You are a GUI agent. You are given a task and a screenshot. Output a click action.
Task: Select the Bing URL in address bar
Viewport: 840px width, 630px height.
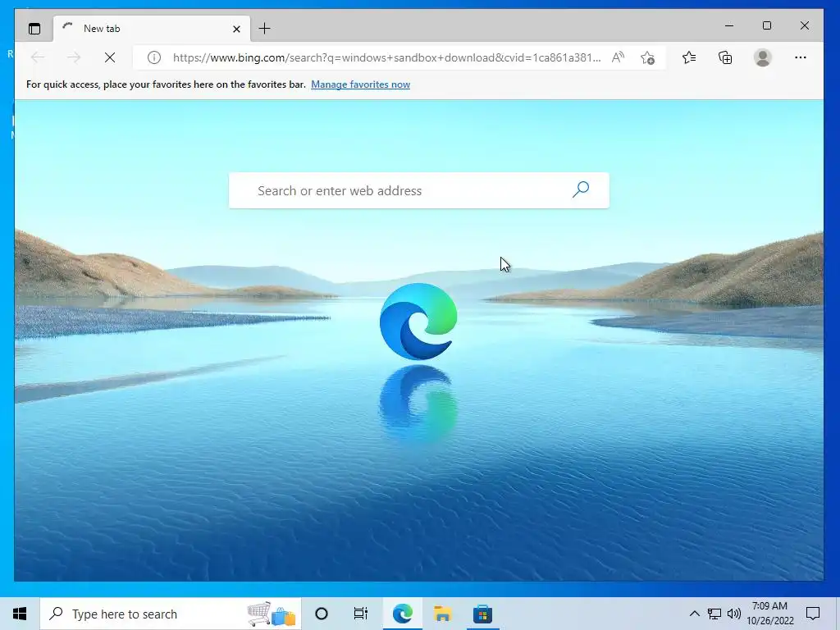click(387, 57)
